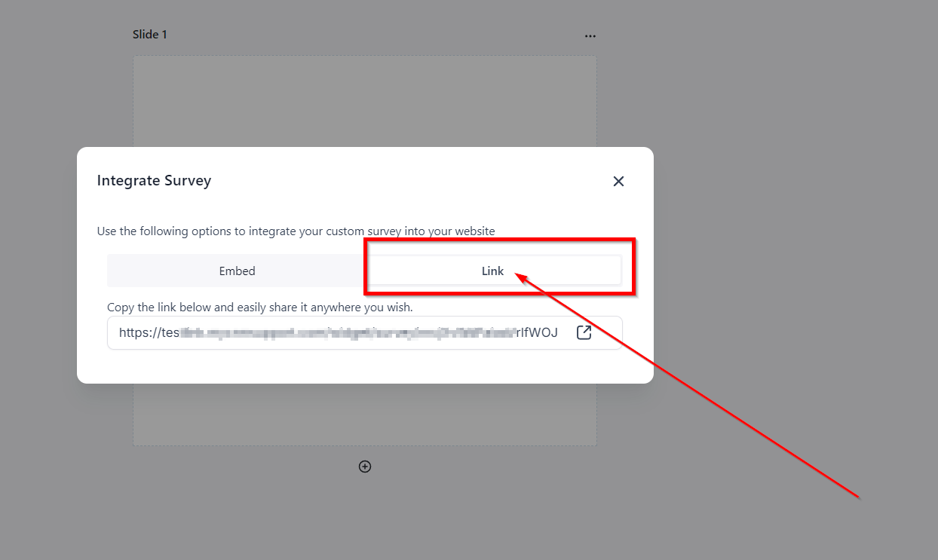Open the Slide 1 three-dot options menu

point(590,35)
